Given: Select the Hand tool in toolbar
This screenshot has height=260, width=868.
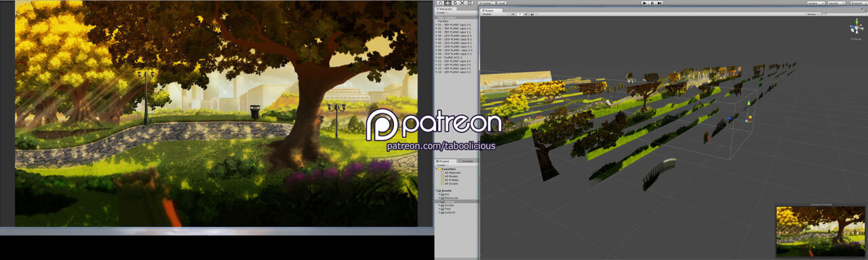Looking at the screenshot, I should 440,3.
